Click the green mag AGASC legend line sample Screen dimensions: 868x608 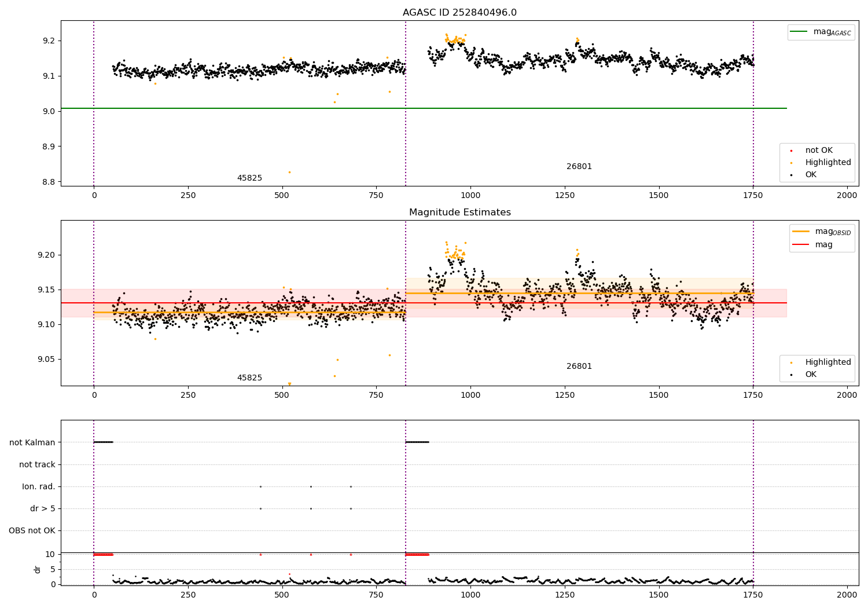(799, 32)
